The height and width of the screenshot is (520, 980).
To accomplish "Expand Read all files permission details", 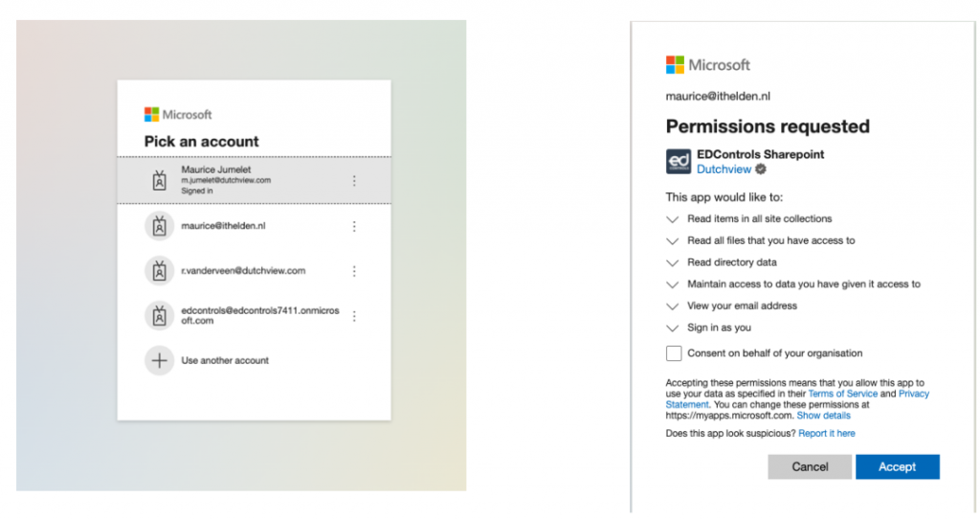I will (x=672, y=241).
